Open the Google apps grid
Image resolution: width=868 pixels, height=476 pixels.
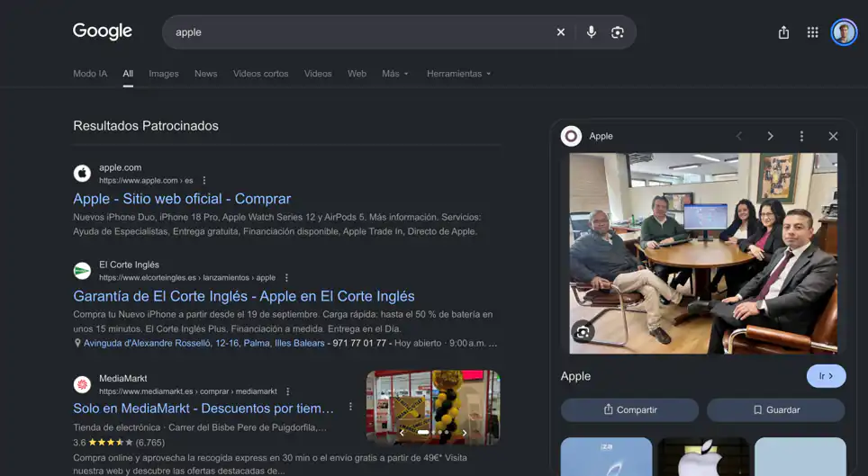[813, 32]
